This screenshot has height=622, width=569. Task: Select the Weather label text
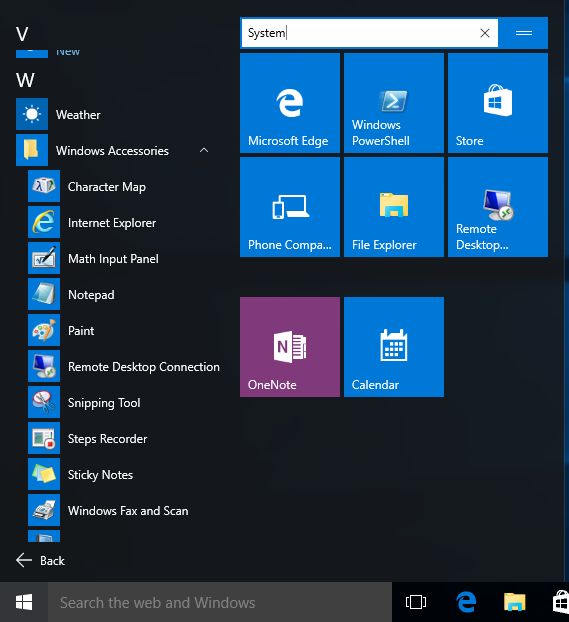78,115
